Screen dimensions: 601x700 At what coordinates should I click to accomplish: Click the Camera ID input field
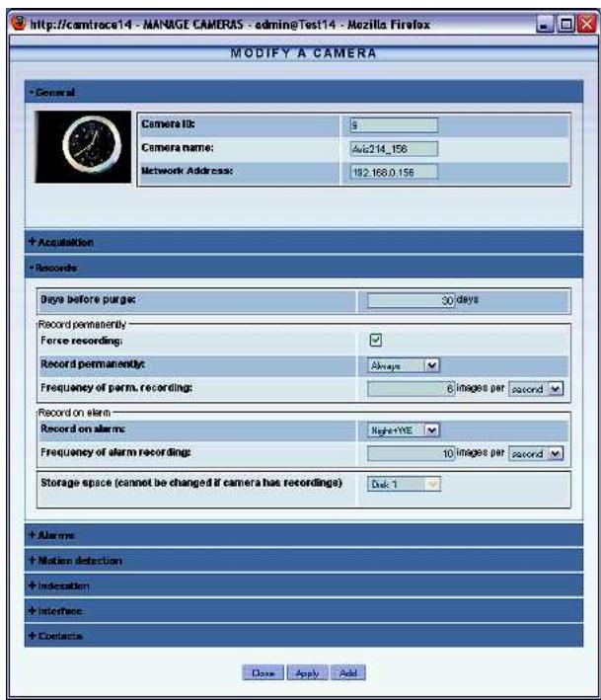point(394,125)
